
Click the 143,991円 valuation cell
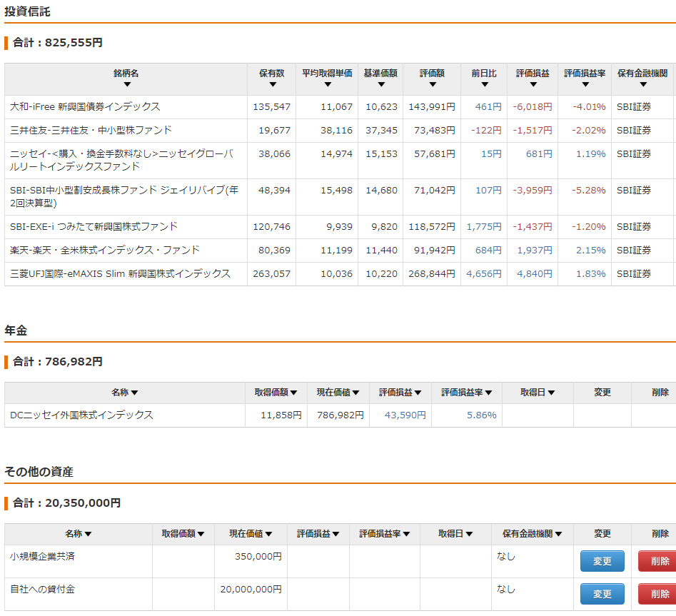point(432,106)
